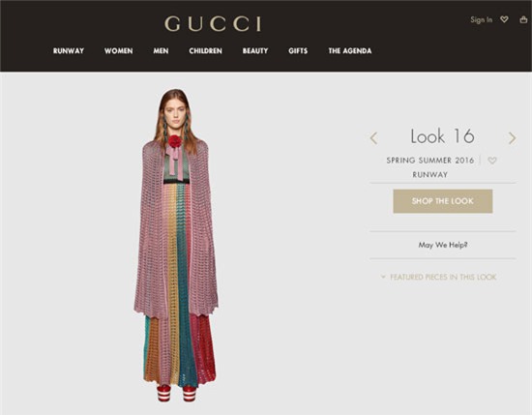Open the Women menu
Viewport: 532px width, 415px height.
point(118,51)
